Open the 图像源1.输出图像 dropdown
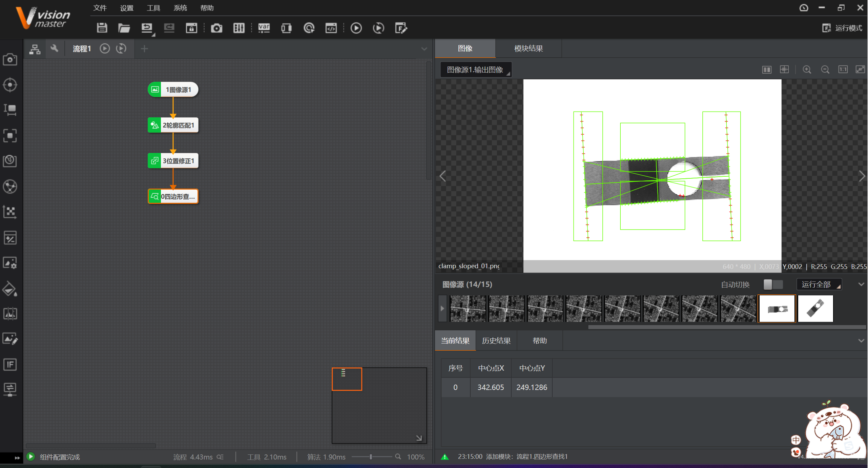The width and height of the screenshot is (868, 468). tap(475, 70)
